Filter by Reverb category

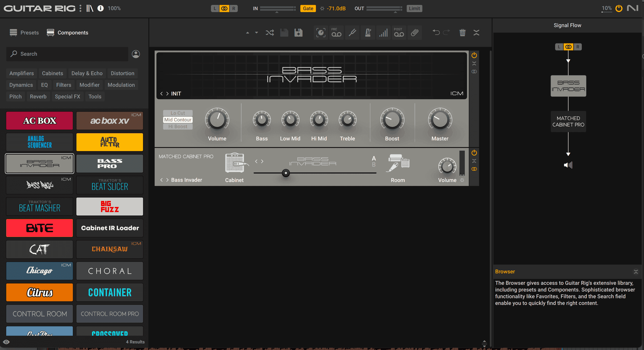click(x=38, y=96)
